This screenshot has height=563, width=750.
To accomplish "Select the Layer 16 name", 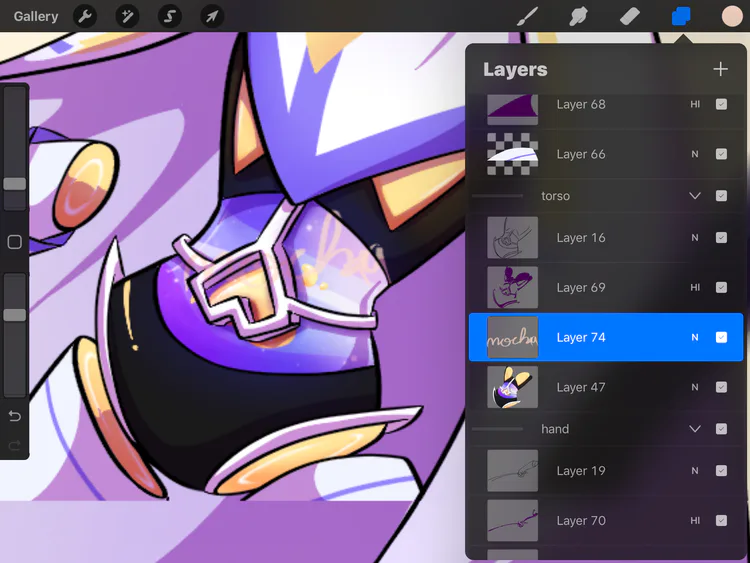I will click(581, 238).
